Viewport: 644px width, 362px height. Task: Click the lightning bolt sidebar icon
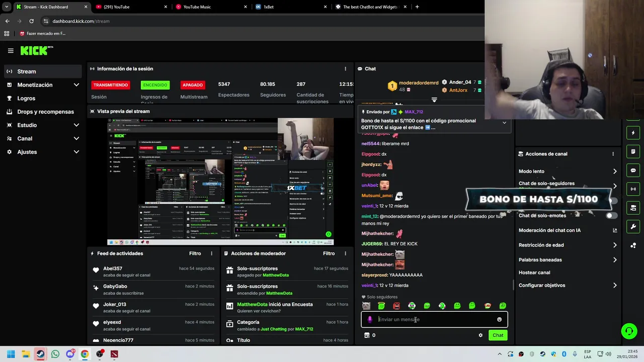point(633,133)
